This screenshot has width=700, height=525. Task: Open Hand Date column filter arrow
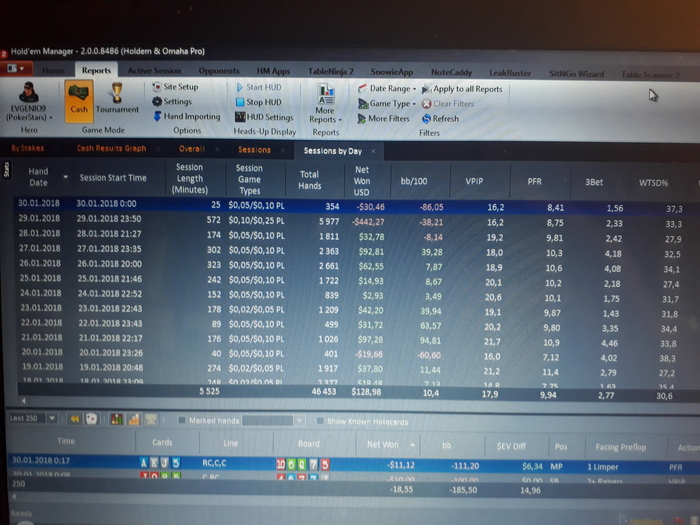(66, 177)
